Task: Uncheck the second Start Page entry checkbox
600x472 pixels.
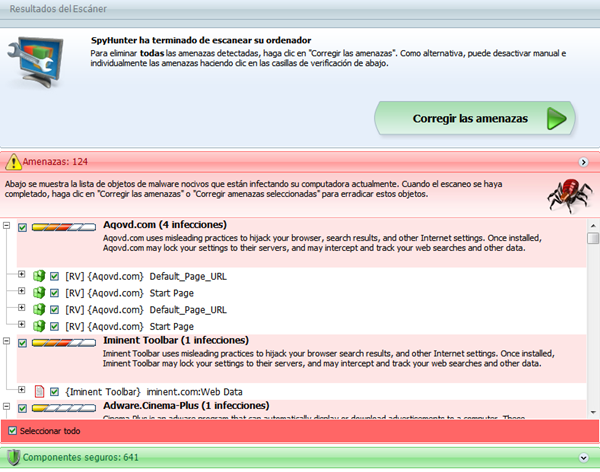Action: click(x=54, y=327)
